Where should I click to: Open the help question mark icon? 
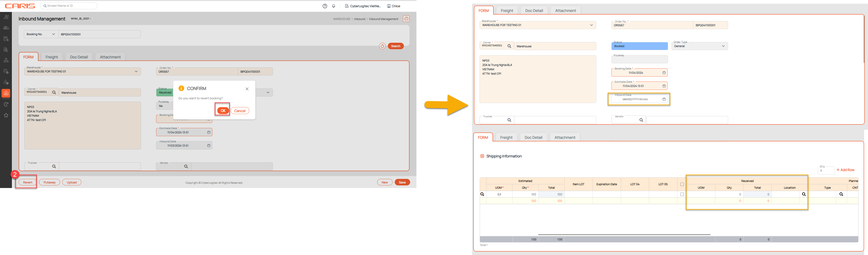325,6
